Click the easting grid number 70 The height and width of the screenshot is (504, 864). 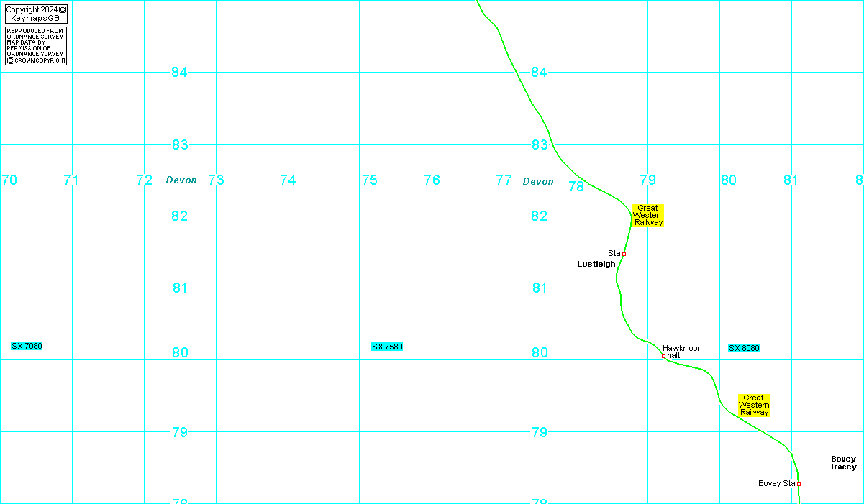(x=9, y=180)
